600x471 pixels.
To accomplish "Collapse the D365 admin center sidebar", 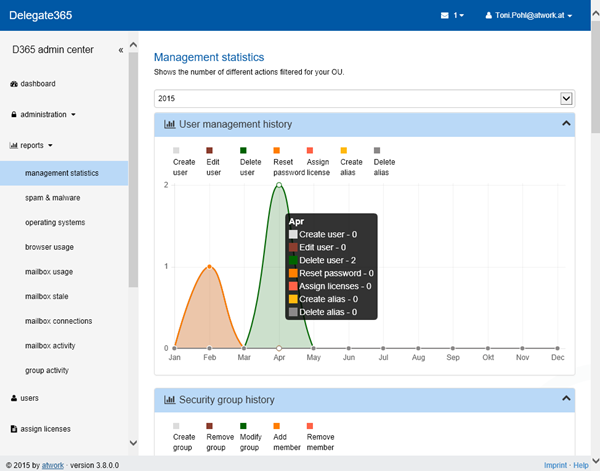I will 121,49.
